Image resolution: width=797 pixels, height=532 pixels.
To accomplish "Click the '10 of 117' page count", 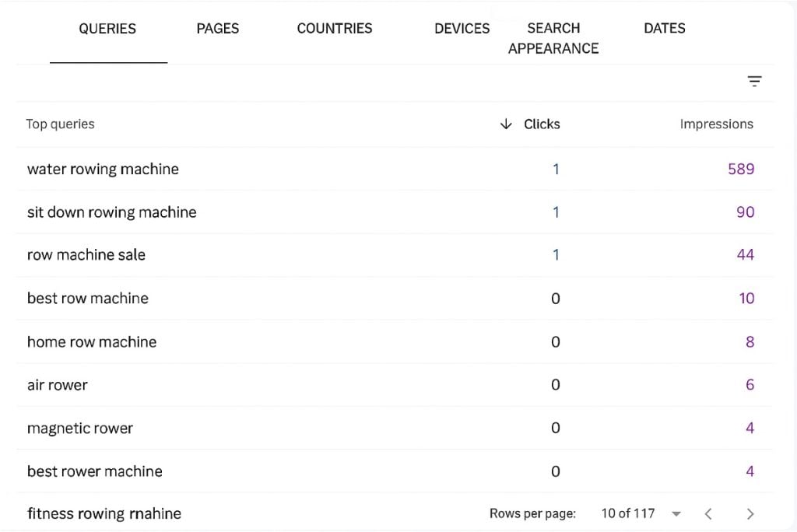I will (628, 513).
